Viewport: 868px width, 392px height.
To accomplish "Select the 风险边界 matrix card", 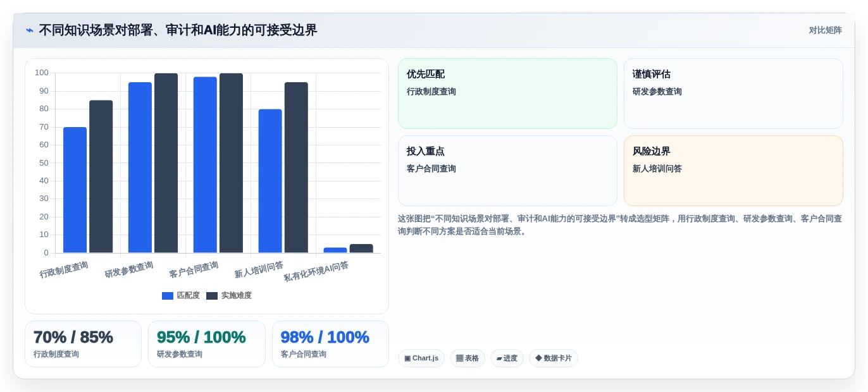I will point(733,171).
